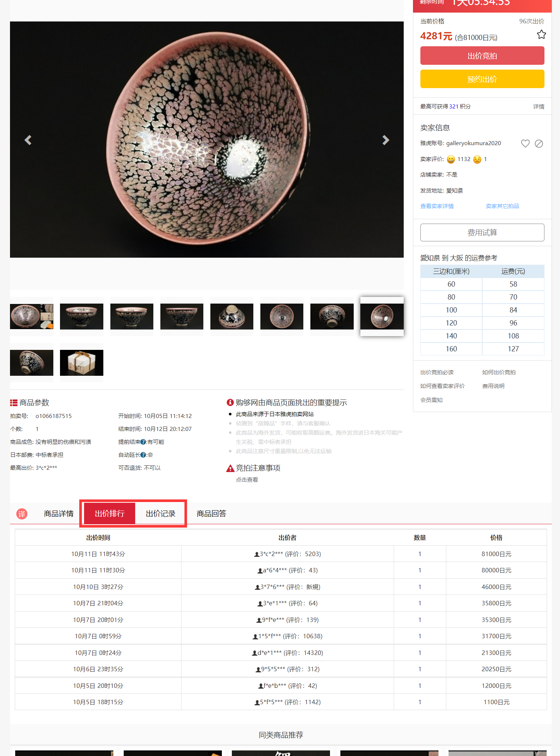Open 会员需知 link

click(431, 400)
